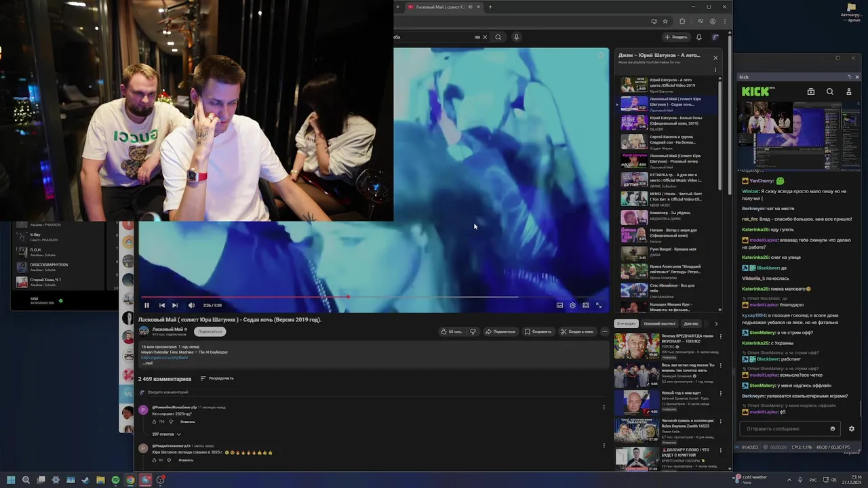Screen dimensions: 868x488
Task: Expand description with ...ещё
Action: 147,363
